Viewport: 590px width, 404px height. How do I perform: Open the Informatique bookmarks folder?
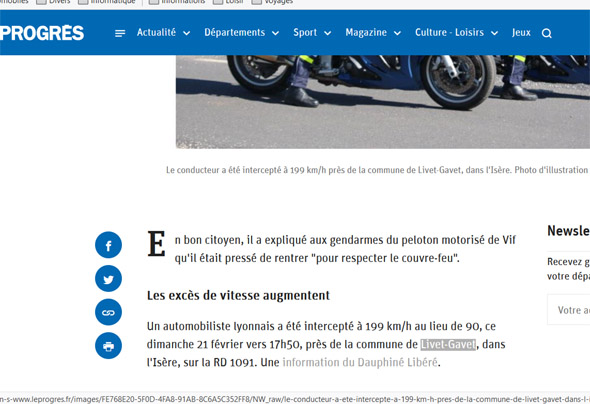(106, 2)
